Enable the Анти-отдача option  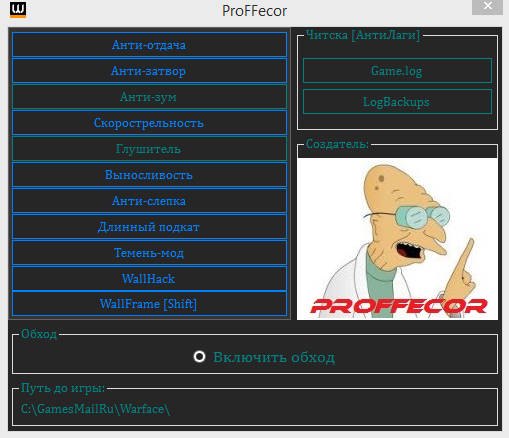[149, 45]
